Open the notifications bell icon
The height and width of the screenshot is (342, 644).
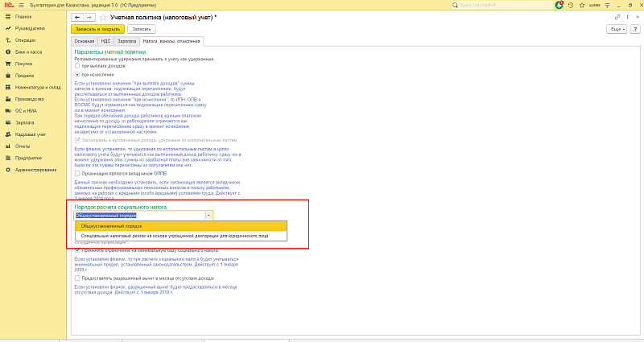coord(560,5)
